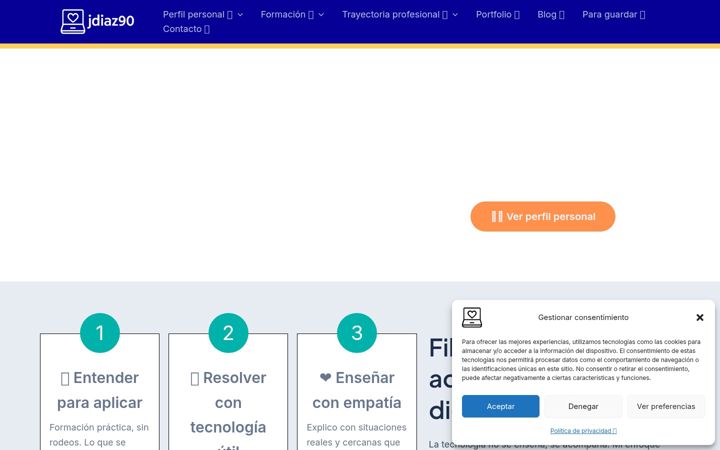Expand the Formación dropdown chevron

321,15
